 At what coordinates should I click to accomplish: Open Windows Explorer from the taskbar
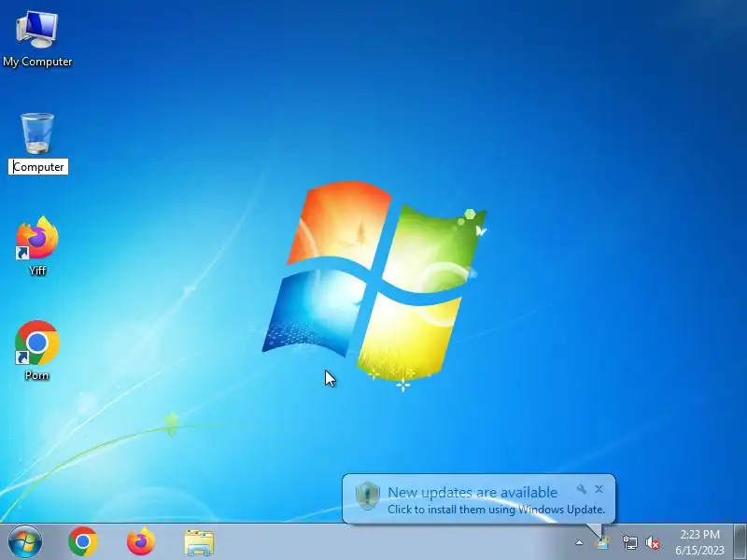click(199, 542)
